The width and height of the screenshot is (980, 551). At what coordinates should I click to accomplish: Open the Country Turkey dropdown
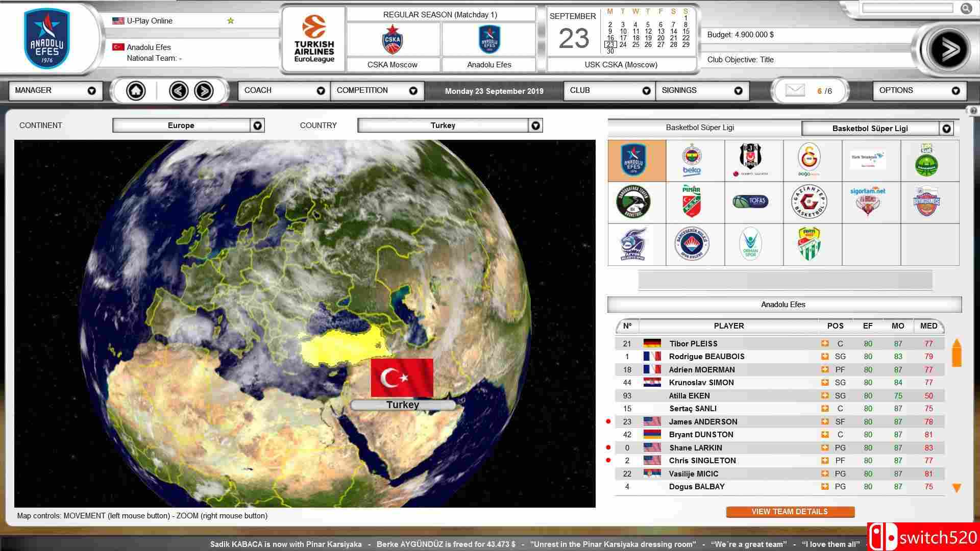tap(535, 126)
